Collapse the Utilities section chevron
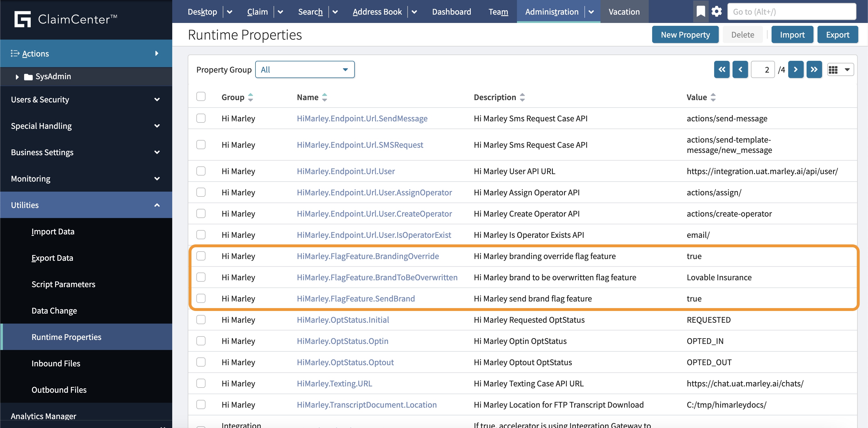 157,205
